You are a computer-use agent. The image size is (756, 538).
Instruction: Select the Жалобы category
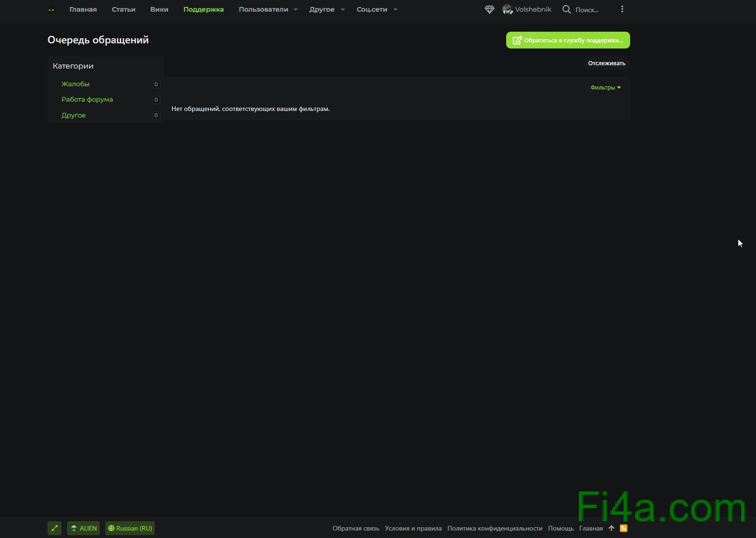pyautogui.click(x=76, y=84)
